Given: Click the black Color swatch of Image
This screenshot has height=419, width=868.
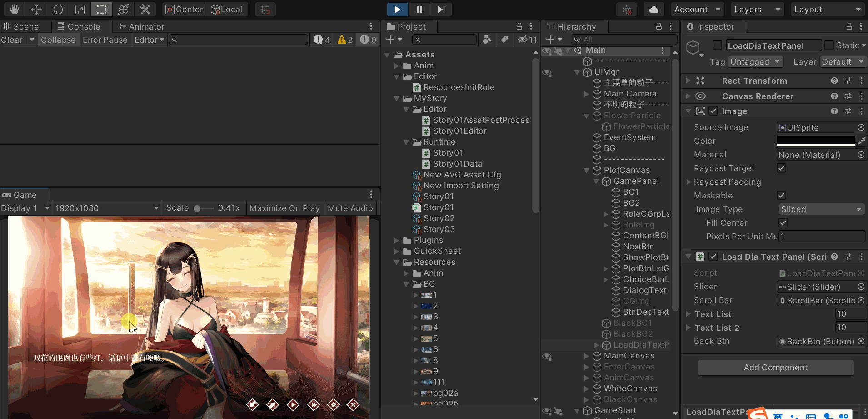Looking at the screenshot, I should [x=816, y=141].
